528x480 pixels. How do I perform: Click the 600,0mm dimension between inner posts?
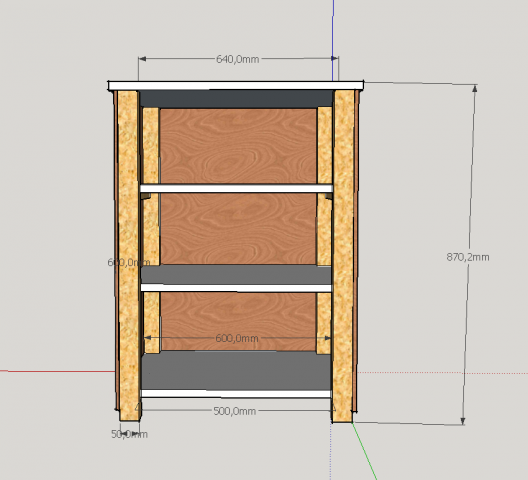coord(237,338)
